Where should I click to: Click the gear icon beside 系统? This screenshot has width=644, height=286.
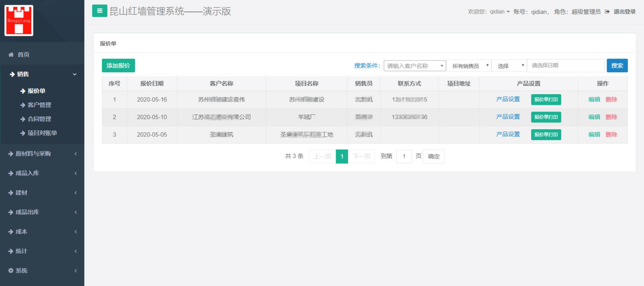(11, 270)
